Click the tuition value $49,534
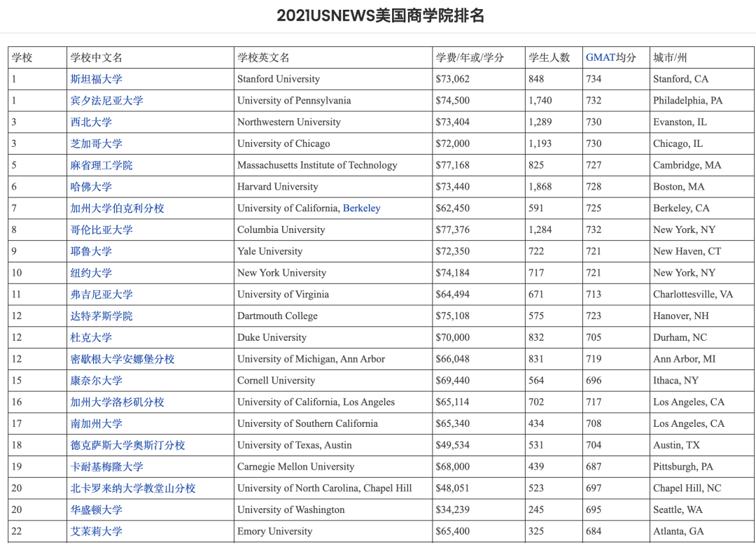 (452, 445)
